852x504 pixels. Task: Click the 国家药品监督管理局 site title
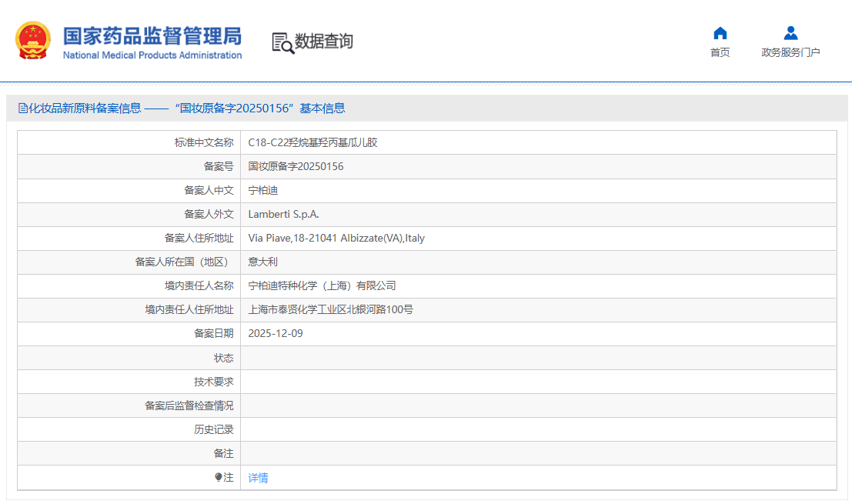152,35
